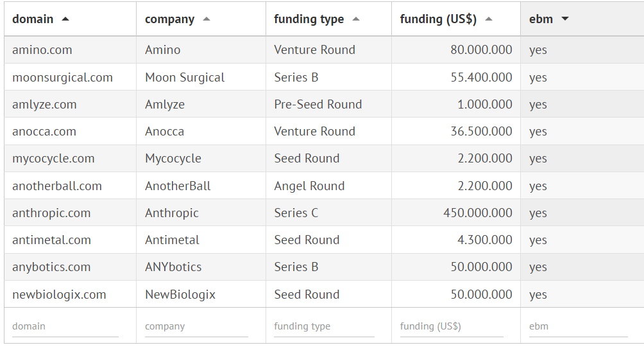Screen dimensions: 644x352
Task: Click the funding (US$) sort arrow
Action: click(489, 19)
